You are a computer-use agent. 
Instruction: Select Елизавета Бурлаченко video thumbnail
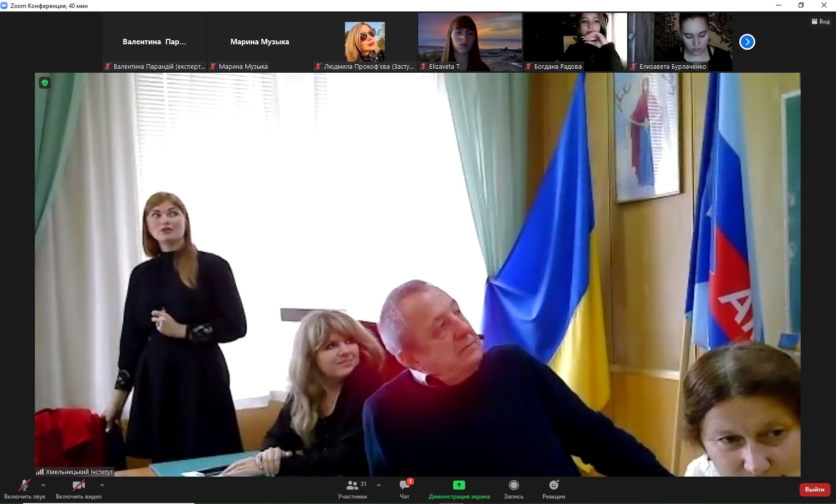(680, 42)
